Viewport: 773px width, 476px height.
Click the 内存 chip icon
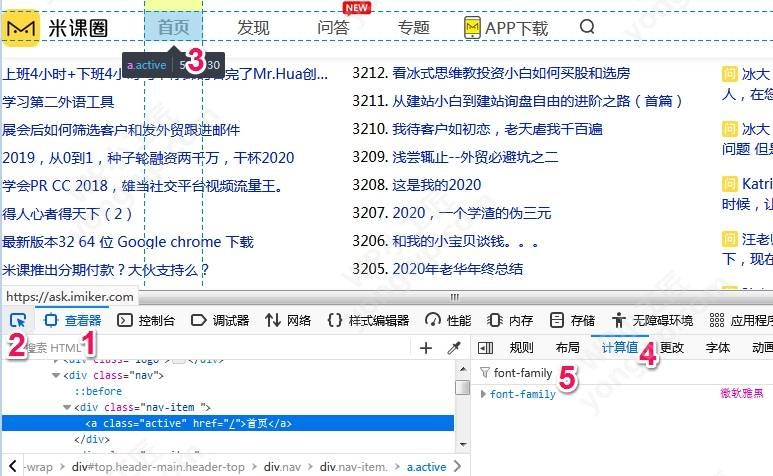point(494,321)
